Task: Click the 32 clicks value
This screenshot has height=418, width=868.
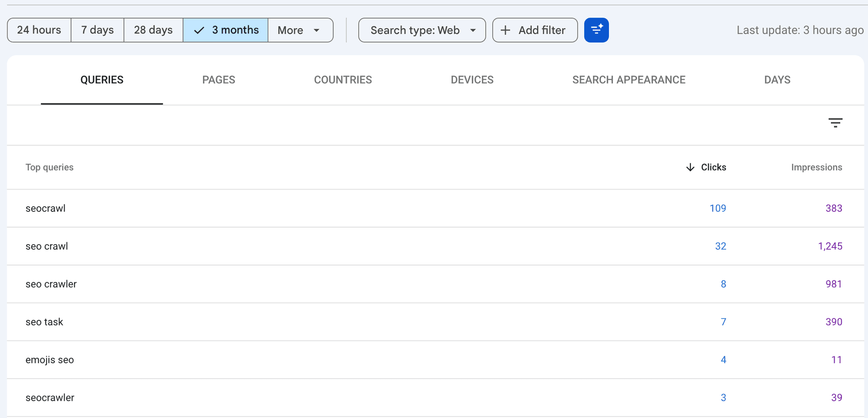Action: [x=721, y=247]
